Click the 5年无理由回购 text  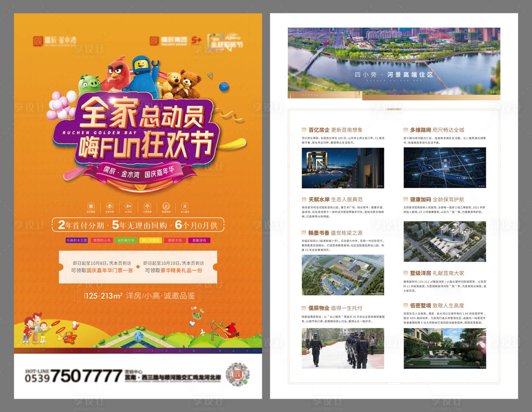[140, 225]
